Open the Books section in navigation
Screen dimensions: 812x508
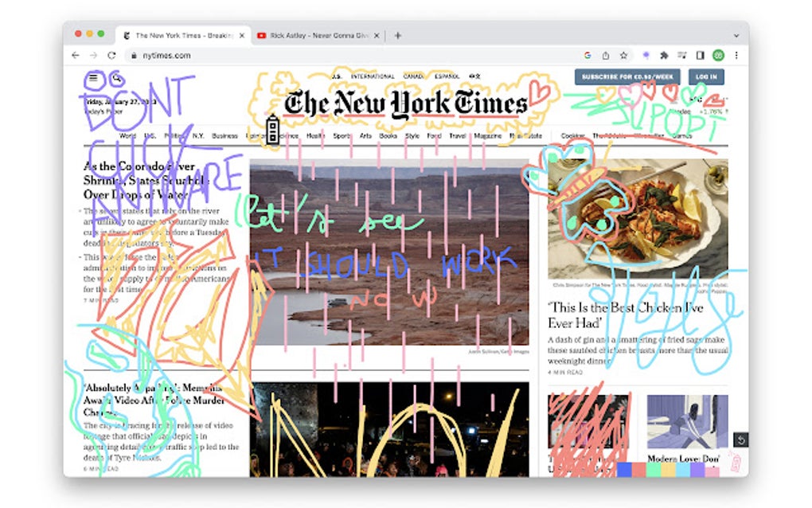pos(388,135)
